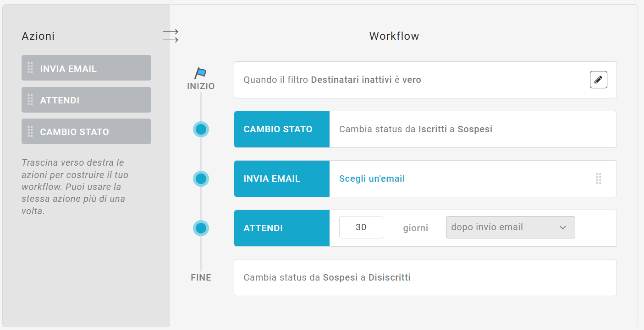Open the "dopo invio email" dropdown
The width and height of the screenshot is (644, 330).
(x=510, y=227)
